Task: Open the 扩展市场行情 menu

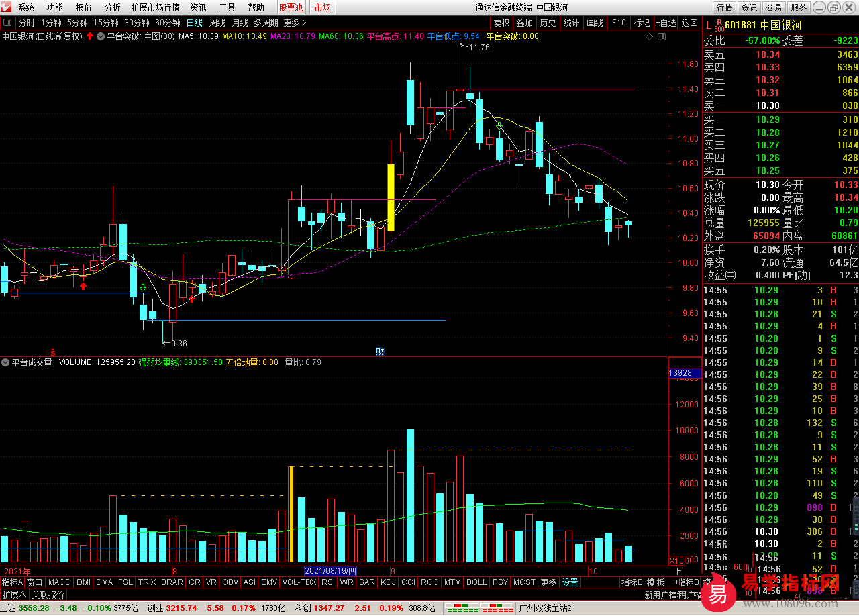Action: [156, 7]
